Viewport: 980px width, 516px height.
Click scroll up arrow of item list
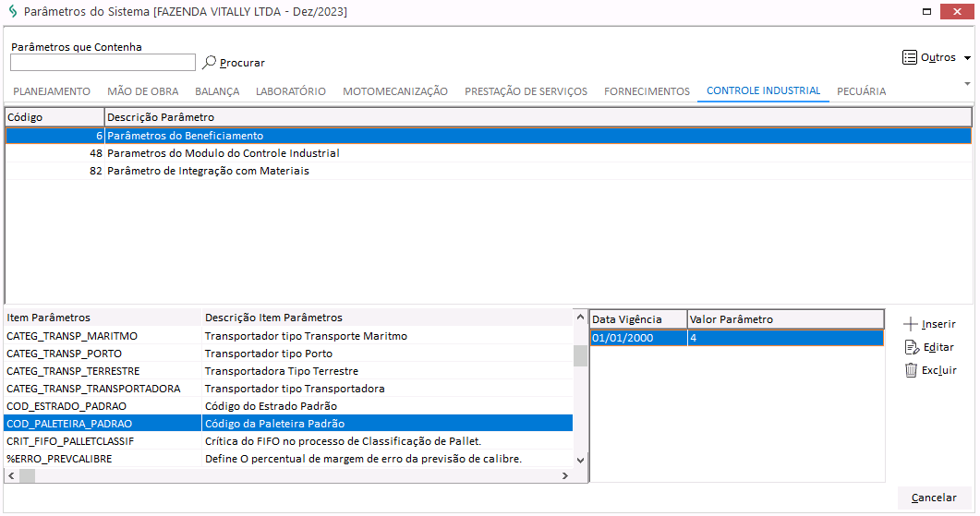tap(581, 318)
